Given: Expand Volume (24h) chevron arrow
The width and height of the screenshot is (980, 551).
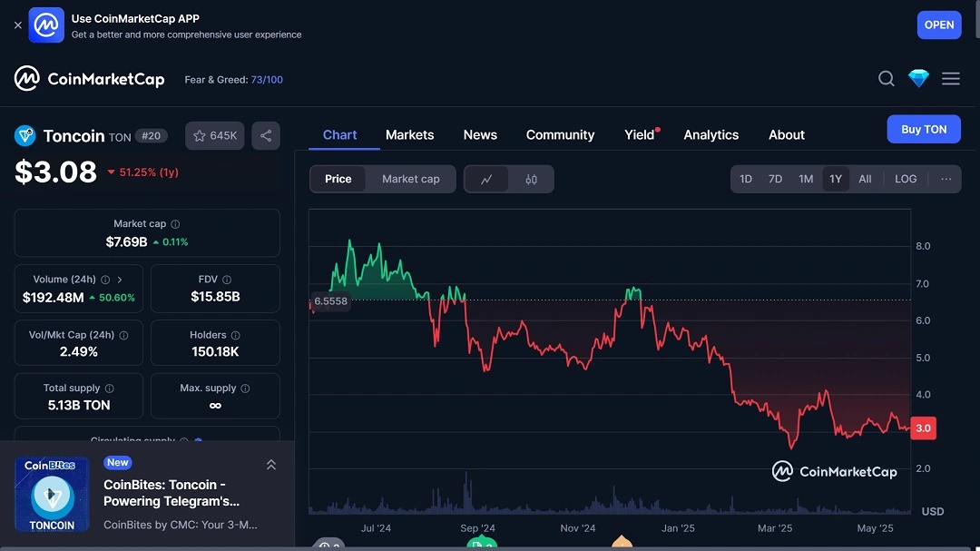Looking at the screenshot, I should (x=120, y=280).
